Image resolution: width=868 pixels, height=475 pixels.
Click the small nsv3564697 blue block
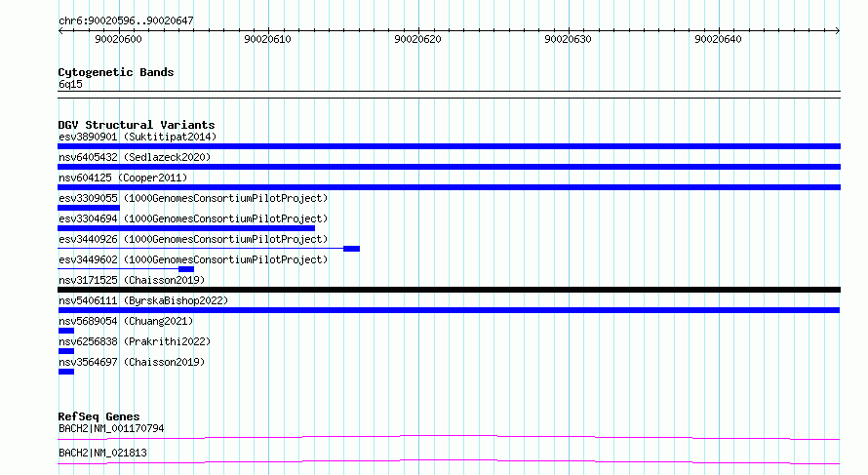click(66, 372)
